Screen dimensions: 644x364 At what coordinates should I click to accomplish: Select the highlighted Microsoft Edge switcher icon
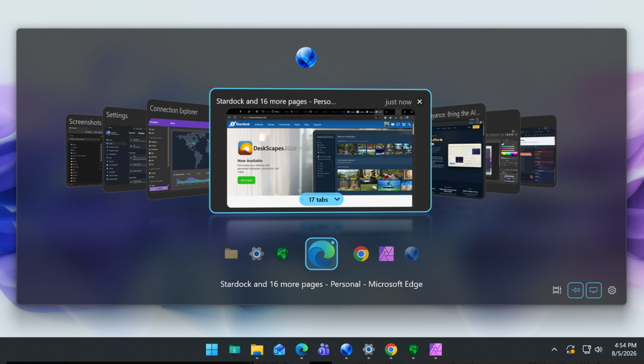pos(321,254)
